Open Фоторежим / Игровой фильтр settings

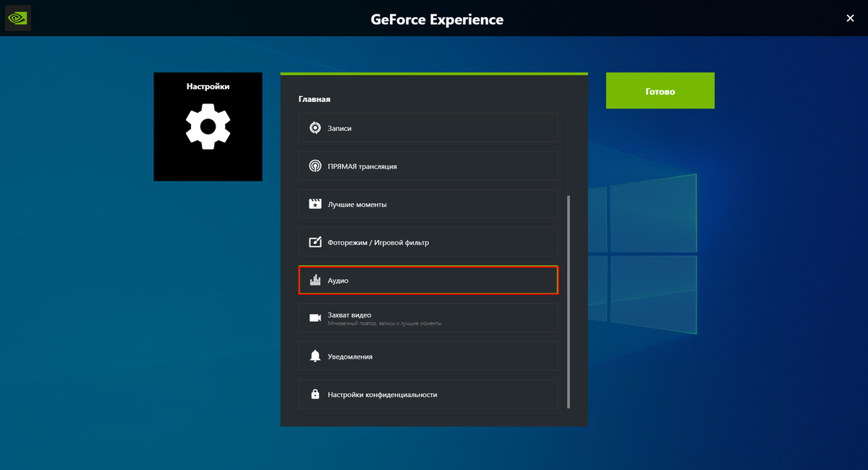click(428, 242)
